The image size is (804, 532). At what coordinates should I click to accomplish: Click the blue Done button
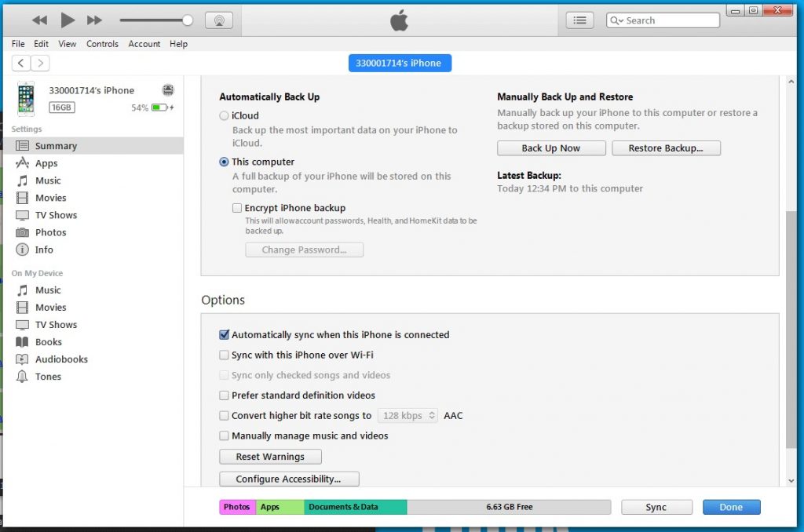731,508
